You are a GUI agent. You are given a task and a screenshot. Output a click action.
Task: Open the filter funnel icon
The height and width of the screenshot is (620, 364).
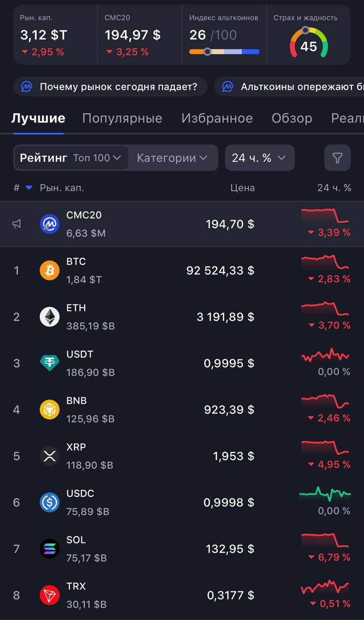point(337,158)
